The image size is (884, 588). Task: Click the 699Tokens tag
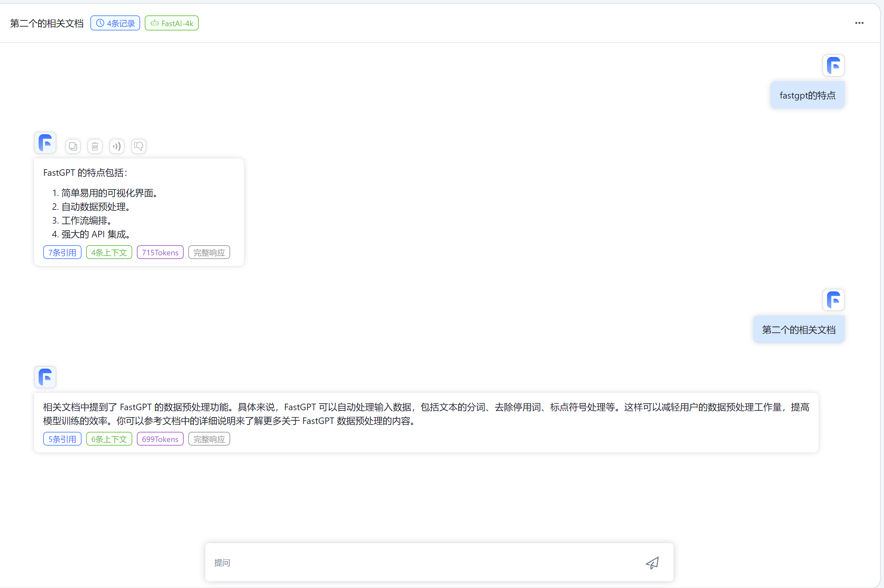click(160, 439)
